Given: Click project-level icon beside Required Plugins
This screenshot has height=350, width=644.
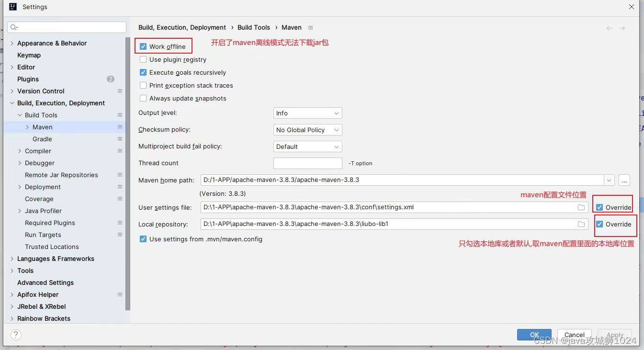Looking at the screenshot, I should (120, 223).
